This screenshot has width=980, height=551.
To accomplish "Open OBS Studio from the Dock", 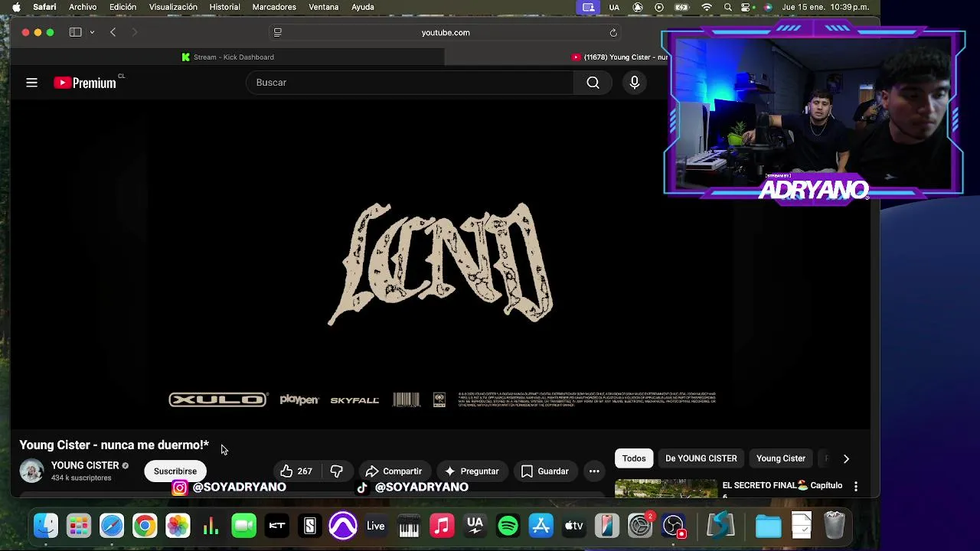I will tap(673, 526).
